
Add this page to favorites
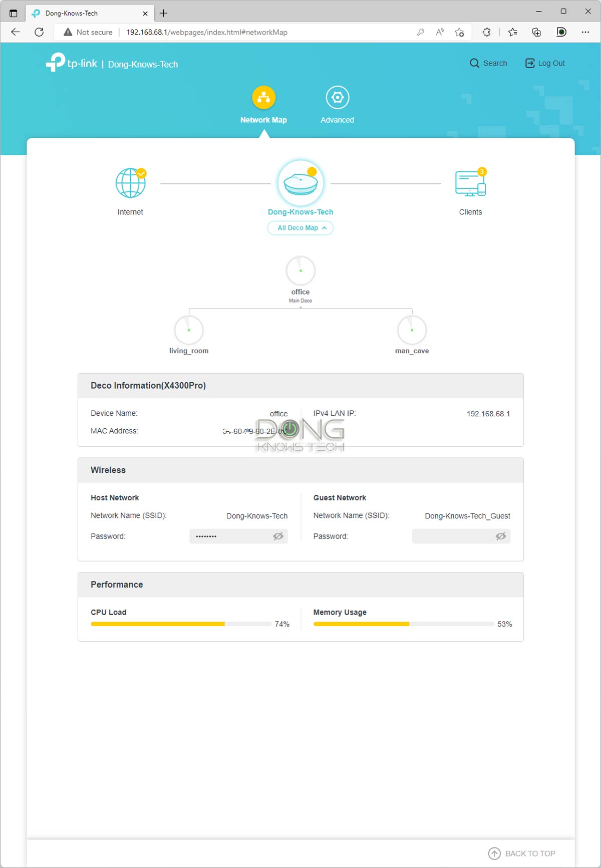[x=459, y=32]
